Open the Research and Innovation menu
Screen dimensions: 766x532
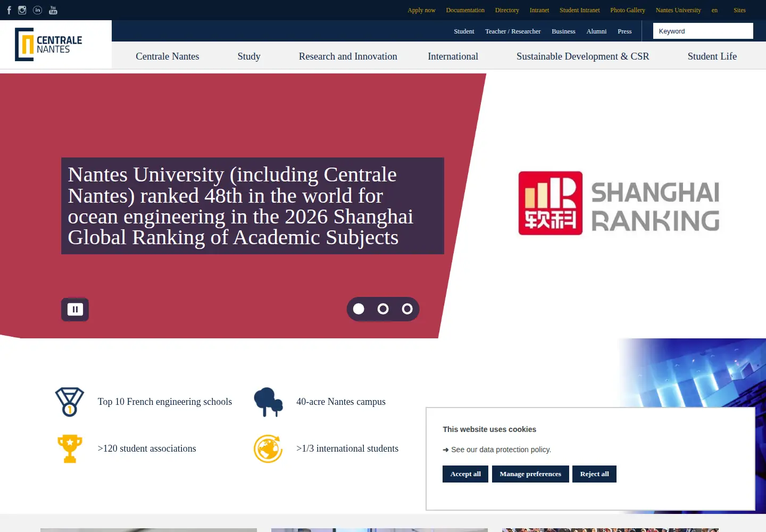pyautogui.click(x=348, y=56)
